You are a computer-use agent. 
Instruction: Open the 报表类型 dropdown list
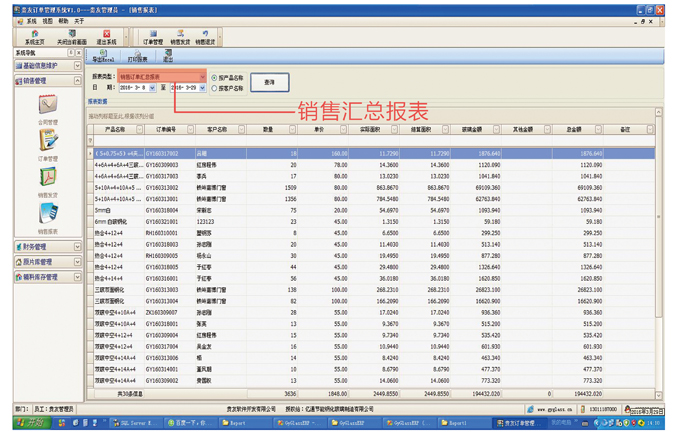[x=201, y=77]
